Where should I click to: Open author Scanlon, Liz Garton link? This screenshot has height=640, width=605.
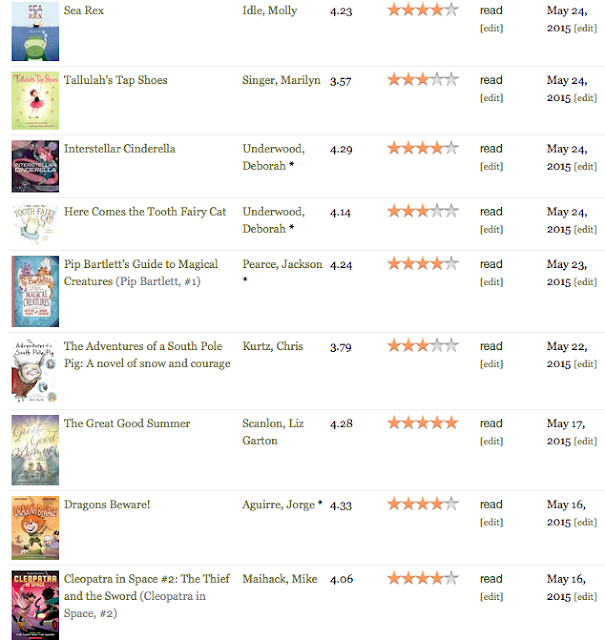(273, 432)
